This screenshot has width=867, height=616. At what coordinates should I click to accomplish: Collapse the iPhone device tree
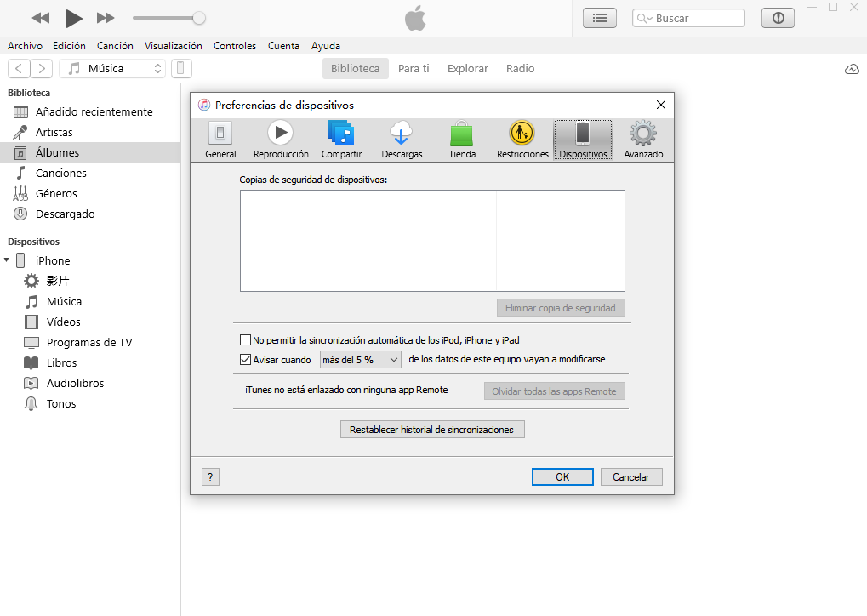(x=7, y=260)
